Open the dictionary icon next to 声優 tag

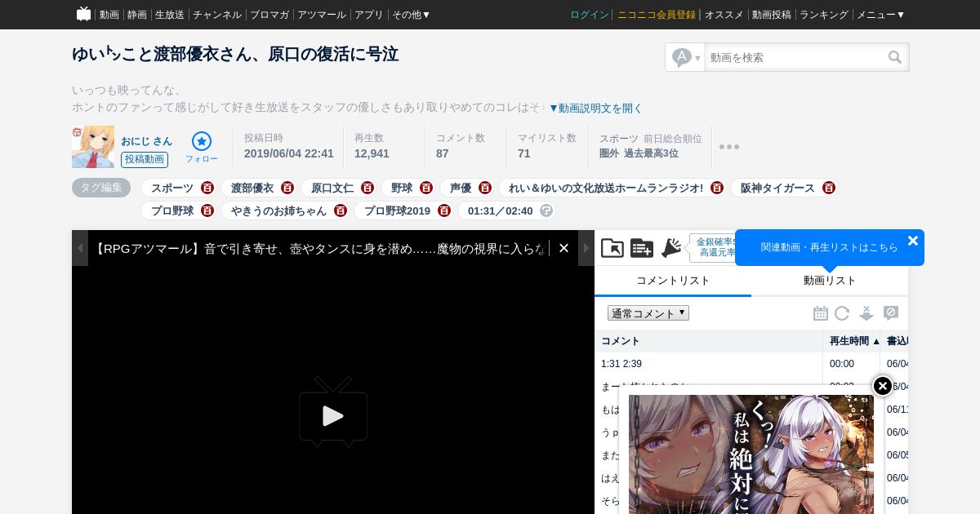point(485,188)
